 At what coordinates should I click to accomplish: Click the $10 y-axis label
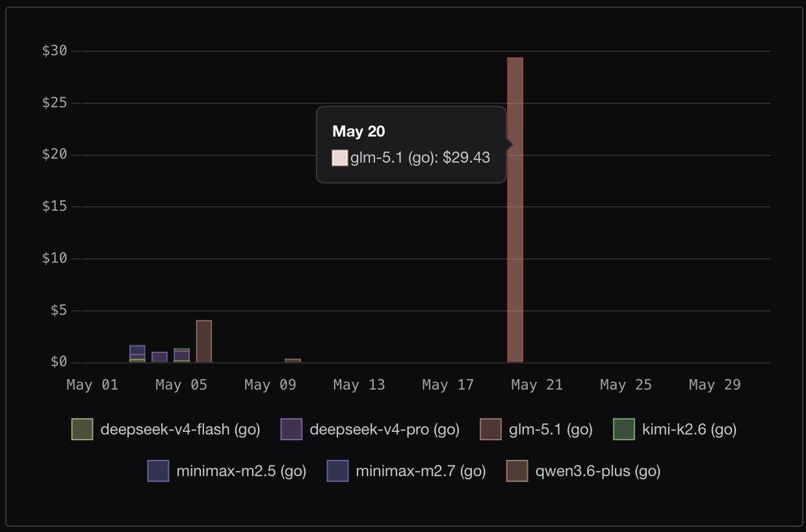[54, 259]
